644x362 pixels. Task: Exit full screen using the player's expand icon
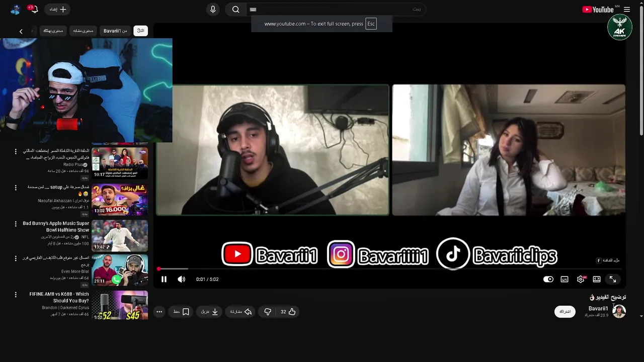click(613, 279)
